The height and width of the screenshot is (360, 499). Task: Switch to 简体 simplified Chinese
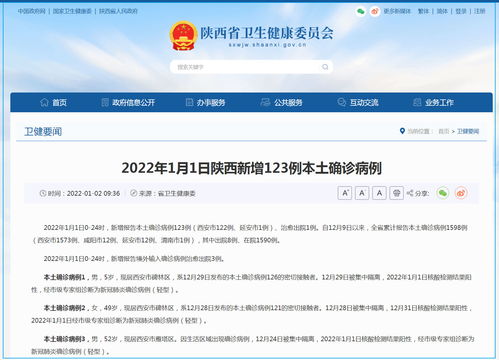pyautogui.click(x=442, y=11)
